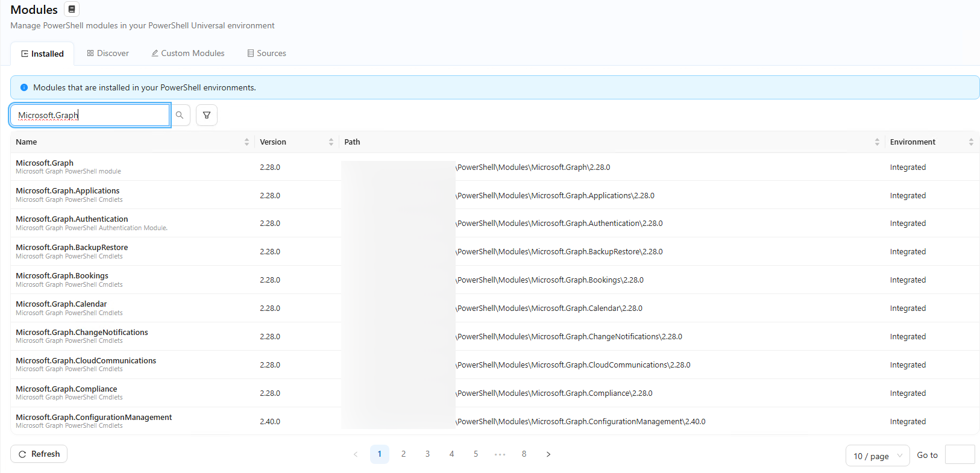Click the Go to page input box

point(960,454)
